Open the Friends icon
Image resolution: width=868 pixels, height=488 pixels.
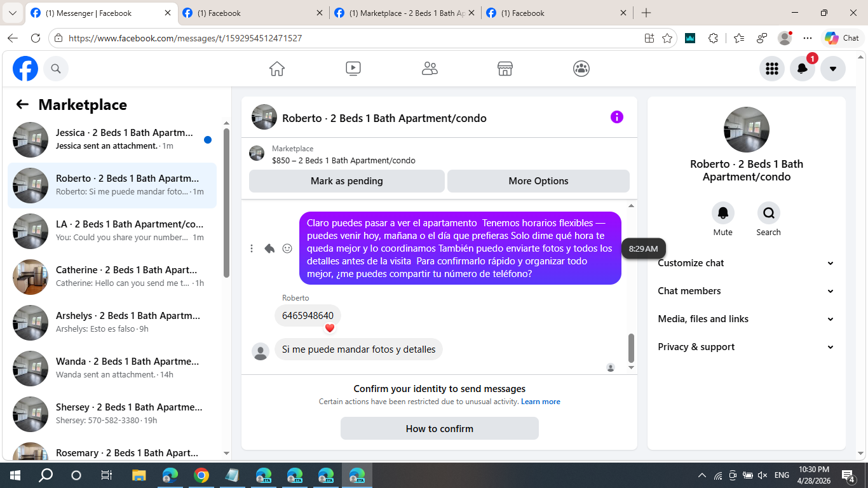(x=430, y=69)
